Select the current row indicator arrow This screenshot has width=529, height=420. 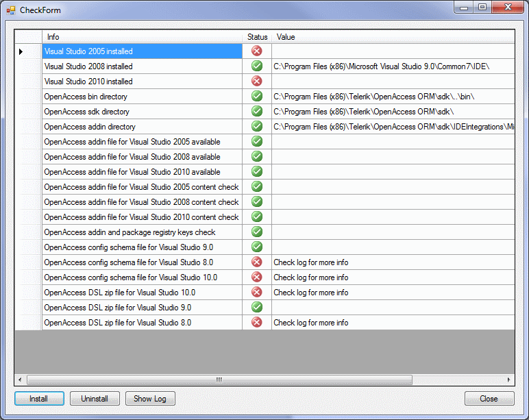click(x=21, y=51)
